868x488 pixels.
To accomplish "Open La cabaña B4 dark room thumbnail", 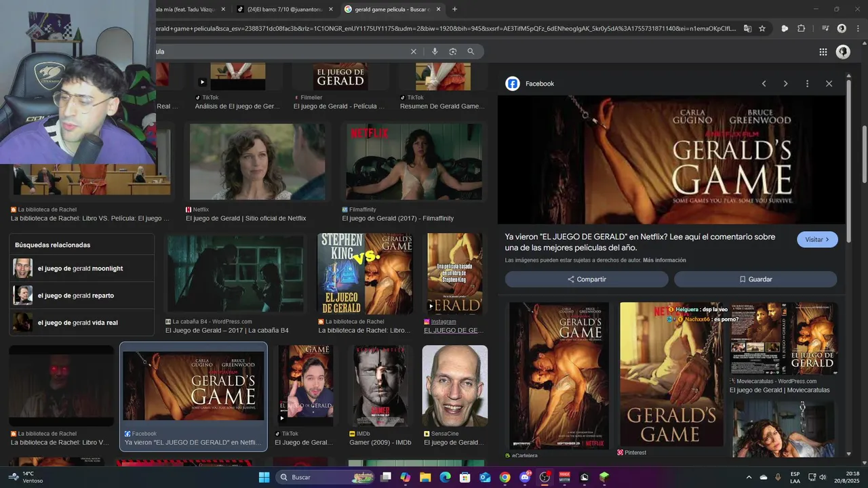I will point(235,274).
